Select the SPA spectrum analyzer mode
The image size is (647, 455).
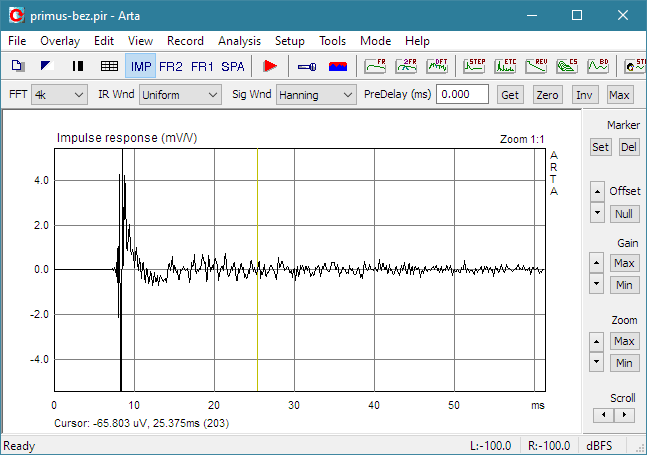pyautogui.click(x=232, y=66)
